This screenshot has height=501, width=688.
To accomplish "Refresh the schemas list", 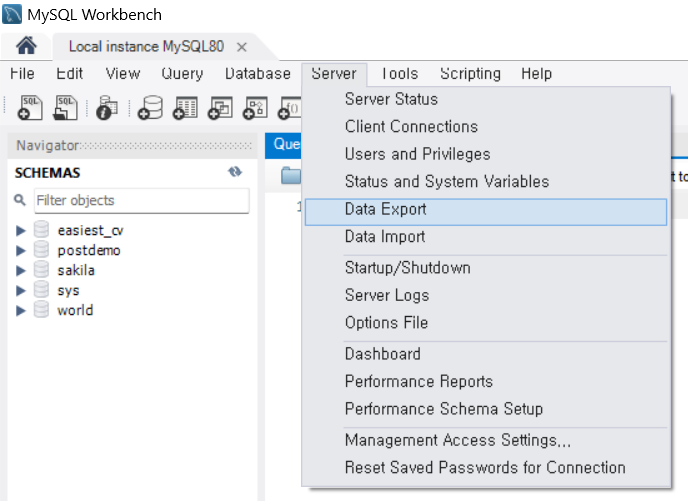I will click(x=235, y=172).
